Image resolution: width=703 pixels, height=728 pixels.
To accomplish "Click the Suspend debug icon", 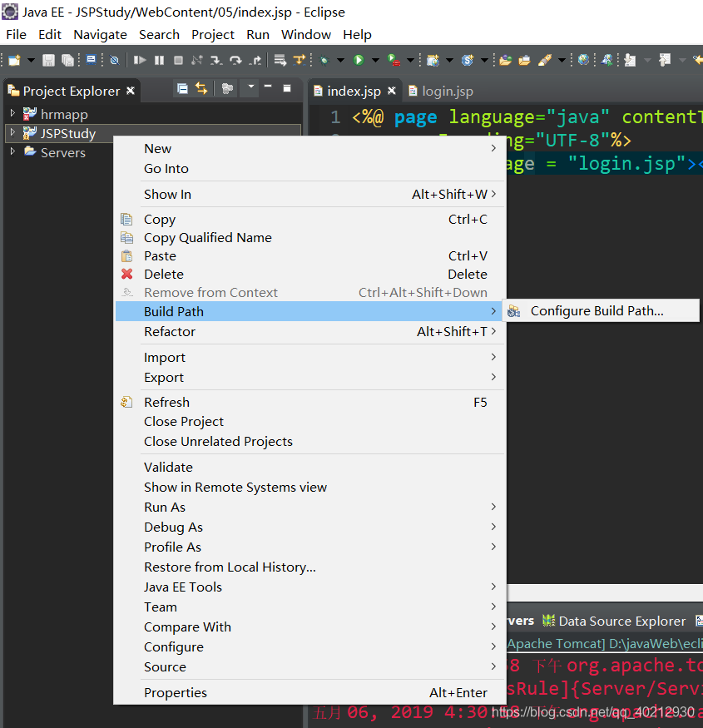I will click(159, 60).
